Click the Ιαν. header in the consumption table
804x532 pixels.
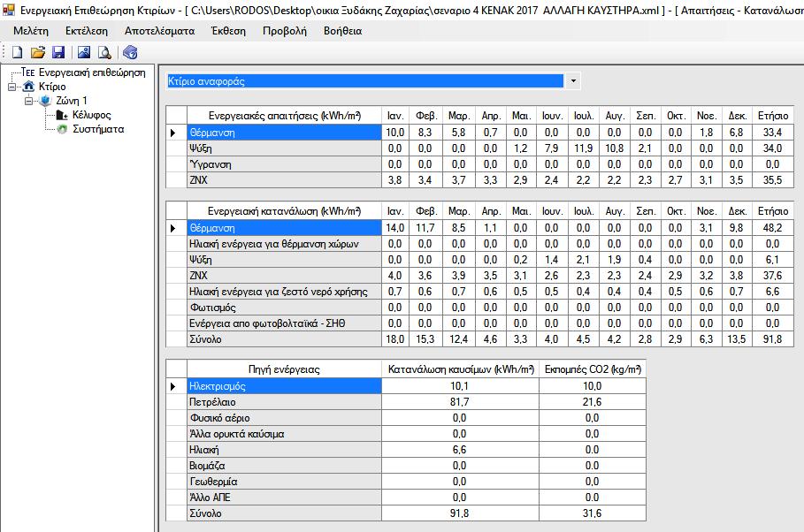point(395,211)
